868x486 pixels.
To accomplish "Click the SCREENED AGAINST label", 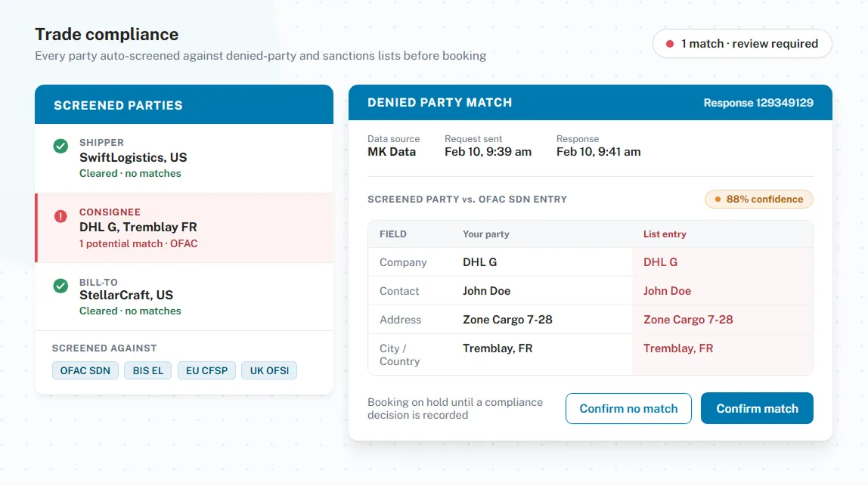I will (x=104, y=348).
